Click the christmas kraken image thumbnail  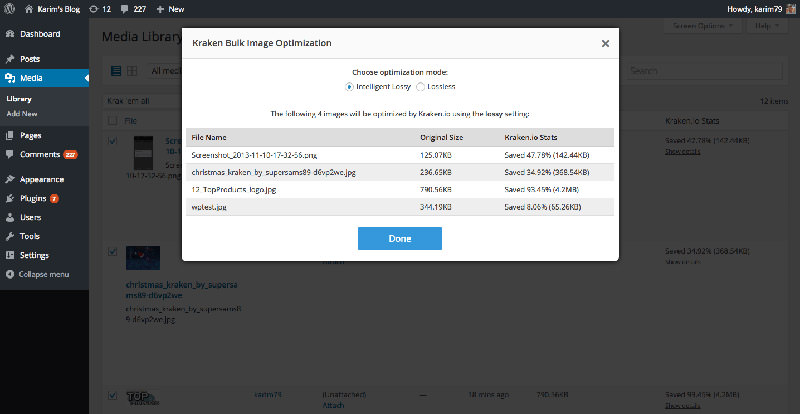(x=143, y=258)
